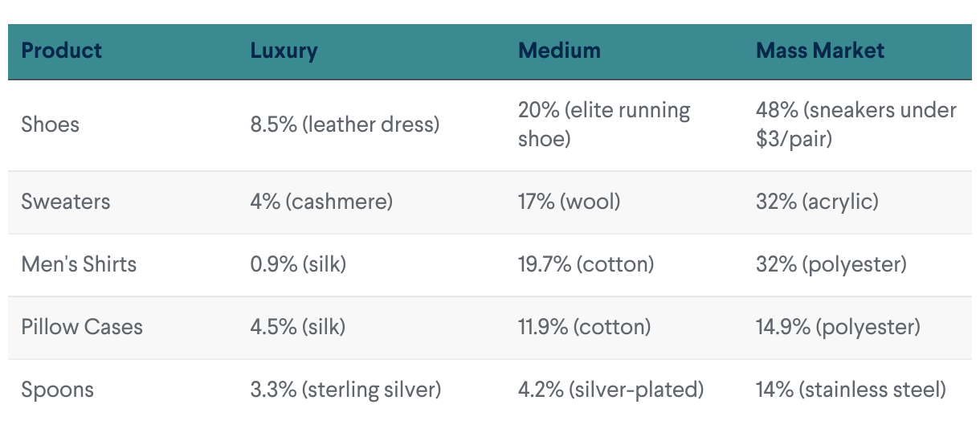The image size is (980, 429).
Task: Click the Medium column header
Action: 559,51
